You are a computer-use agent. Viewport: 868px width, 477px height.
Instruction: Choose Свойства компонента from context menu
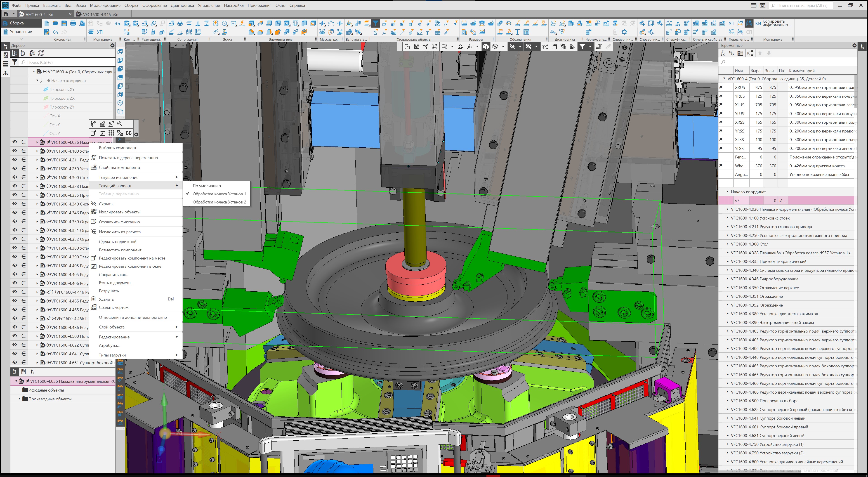pos(119,168)
